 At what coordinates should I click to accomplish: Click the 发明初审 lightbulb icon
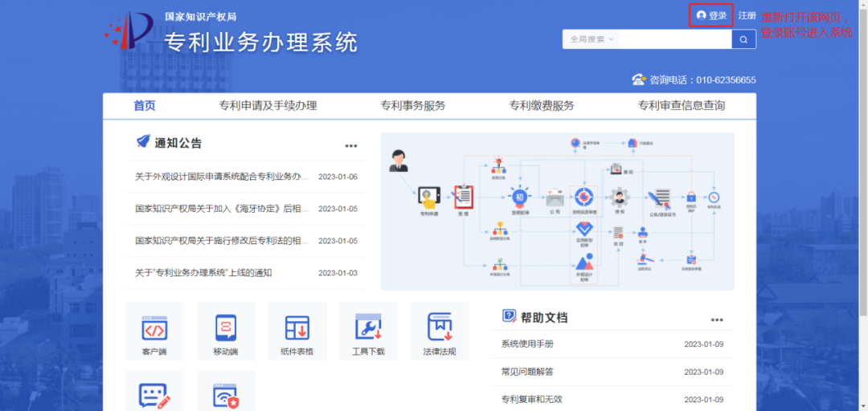tap(520, 197)
